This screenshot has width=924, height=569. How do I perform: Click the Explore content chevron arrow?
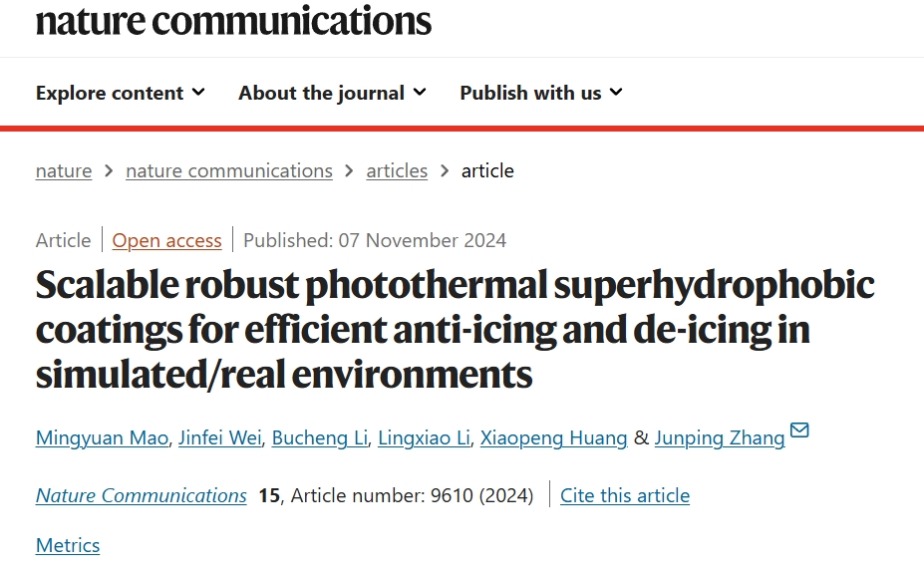click(x=198, y=93)
